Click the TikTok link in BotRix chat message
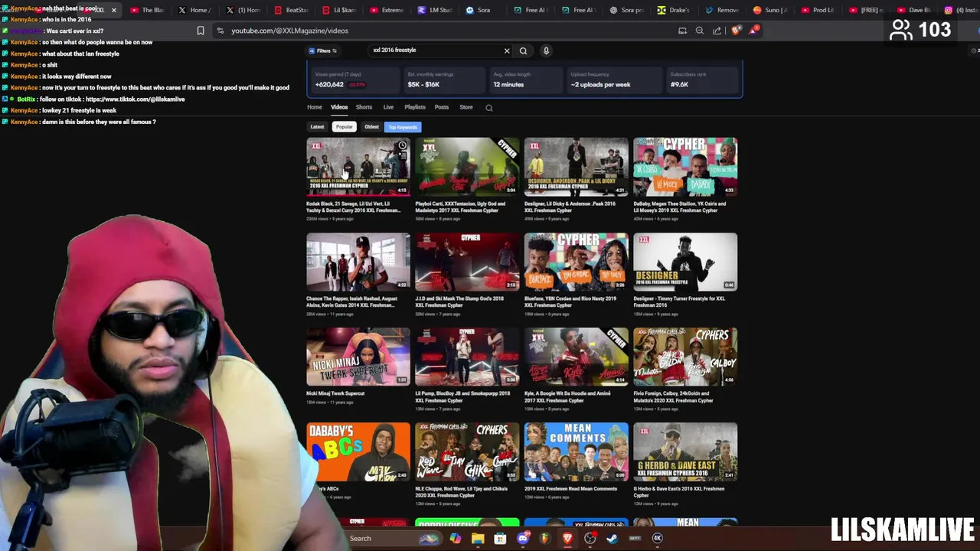The image size is (980, 551). click(136, 99)
